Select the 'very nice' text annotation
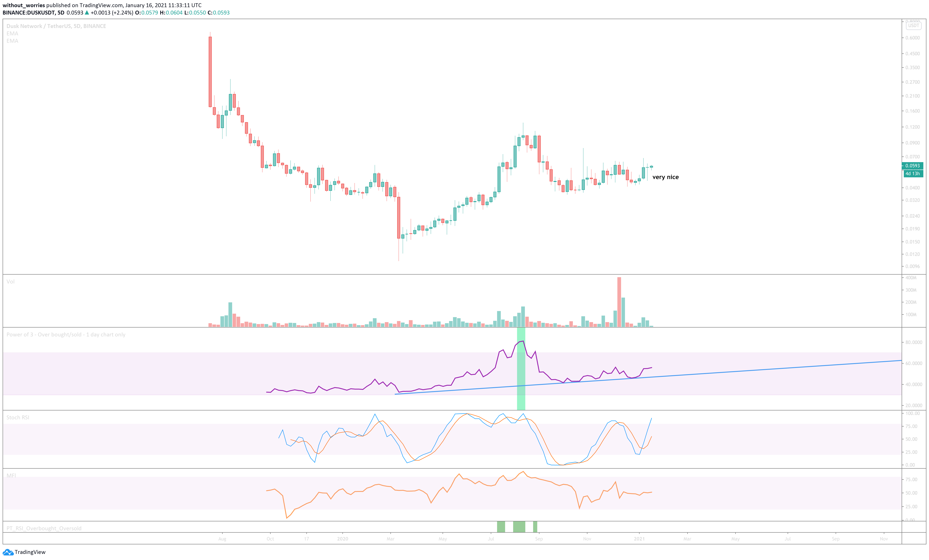This screenshot has width=929, height=560. pos(665,177)
